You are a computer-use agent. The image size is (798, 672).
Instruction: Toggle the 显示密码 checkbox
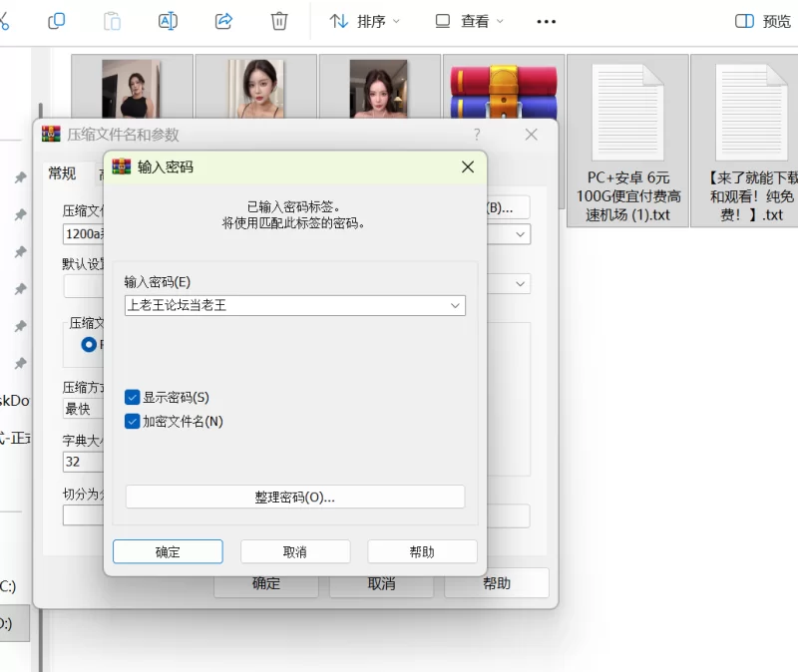133,397
